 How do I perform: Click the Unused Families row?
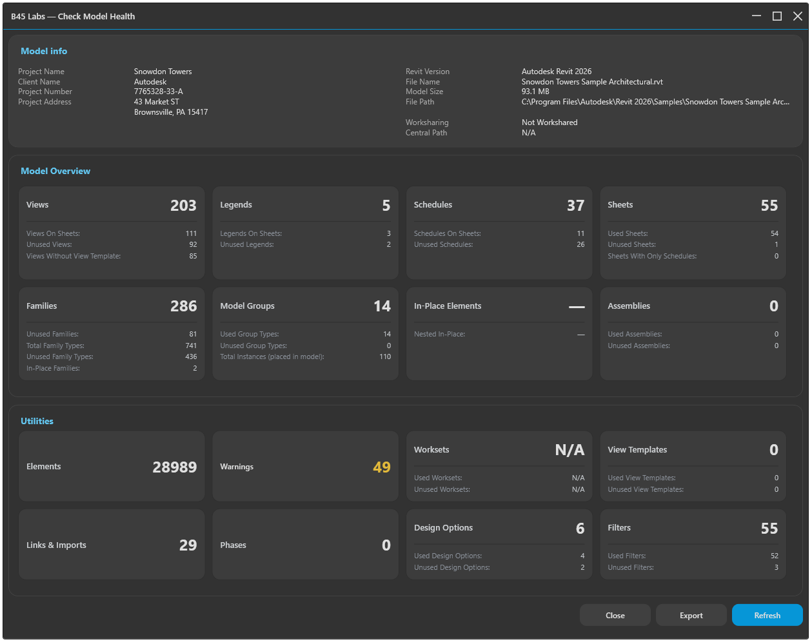pos(112,334)
